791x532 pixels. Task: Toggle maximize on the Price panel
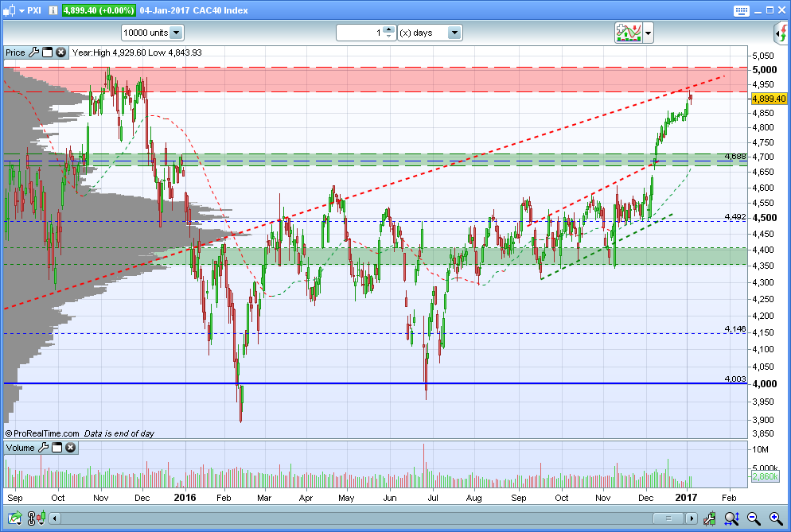tap(48, 52)
